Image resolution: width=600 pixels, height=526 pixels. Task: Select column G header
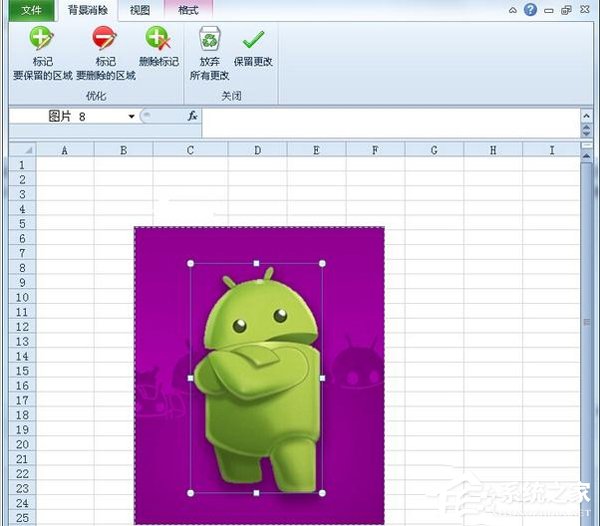click(x=434, y=150)
